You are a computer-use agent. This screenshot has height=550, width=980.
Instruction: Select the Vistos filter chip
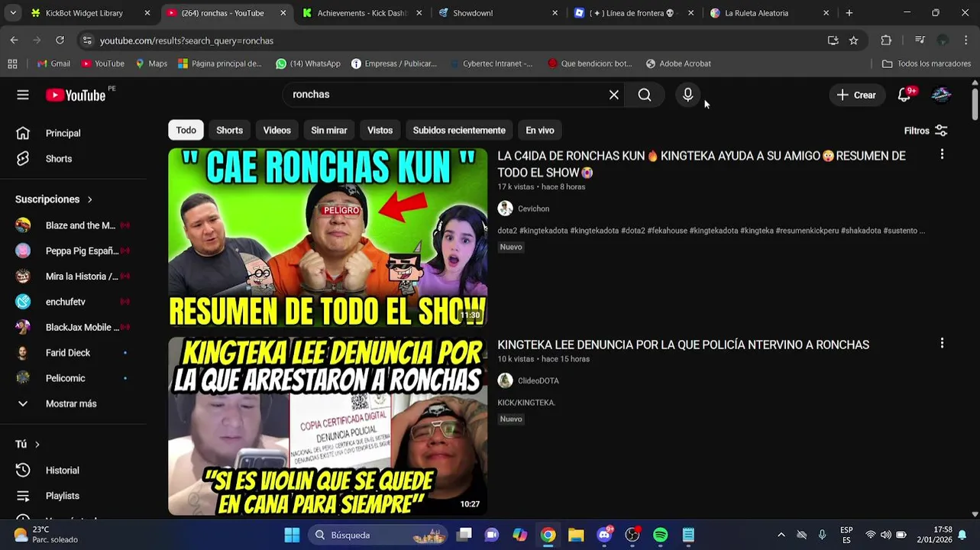[x=380, y=131]
